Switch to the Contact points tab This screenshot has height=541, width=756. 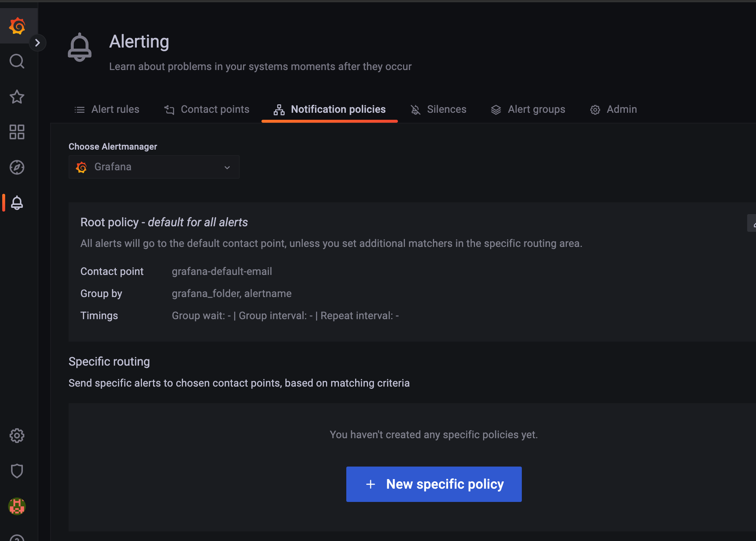[207, 109]
